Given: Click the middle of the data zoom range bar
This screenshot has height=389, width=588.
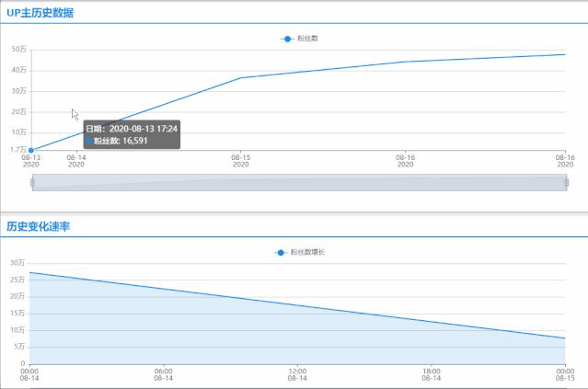Looking at the screenshot, I should [300, 182].
